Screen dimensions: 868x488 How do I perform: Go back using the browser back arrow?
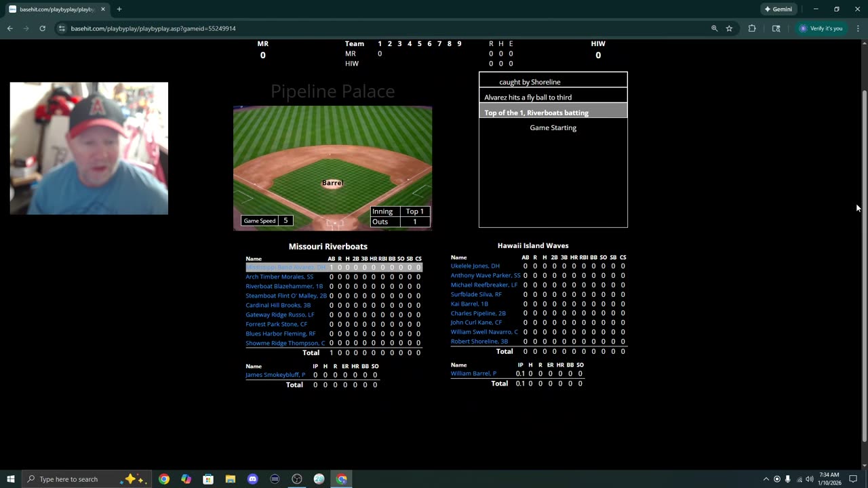9,28
